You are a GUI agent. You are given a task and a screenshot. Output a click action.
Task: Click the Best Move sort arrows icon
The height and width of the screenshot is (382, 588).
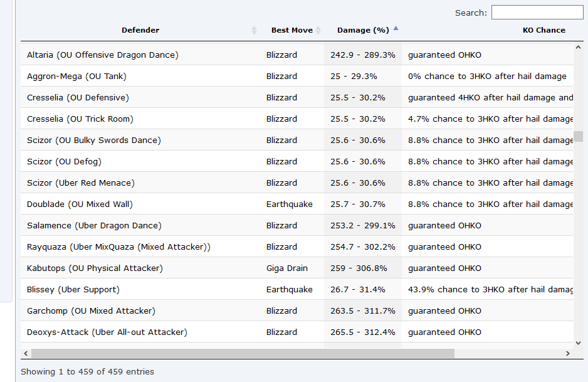click(318, 30)
